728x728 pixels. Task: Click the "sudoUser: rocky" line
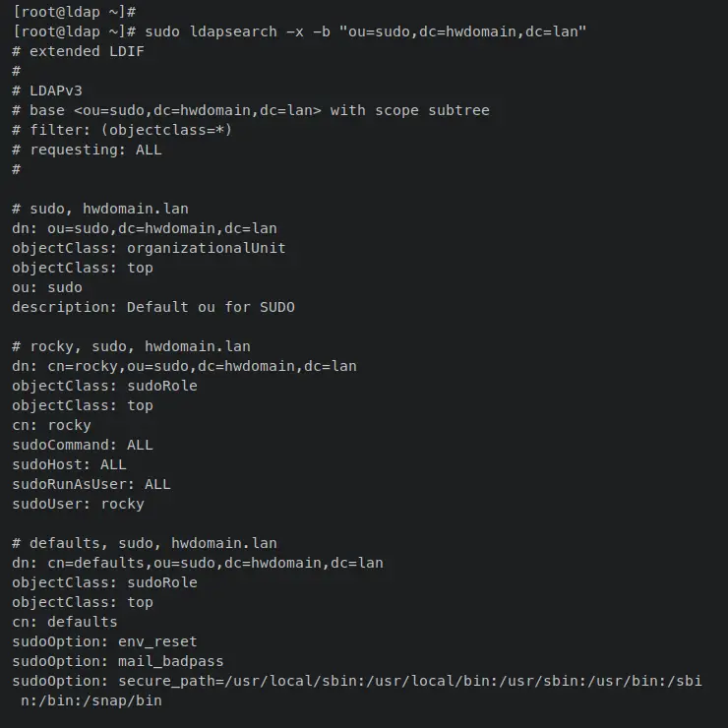click(79, 504)
